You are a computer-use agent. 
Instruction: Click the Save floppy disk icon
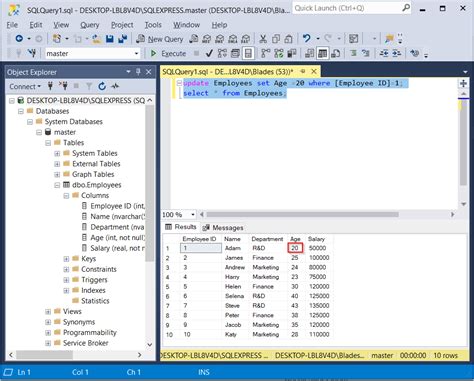[110, 39]
